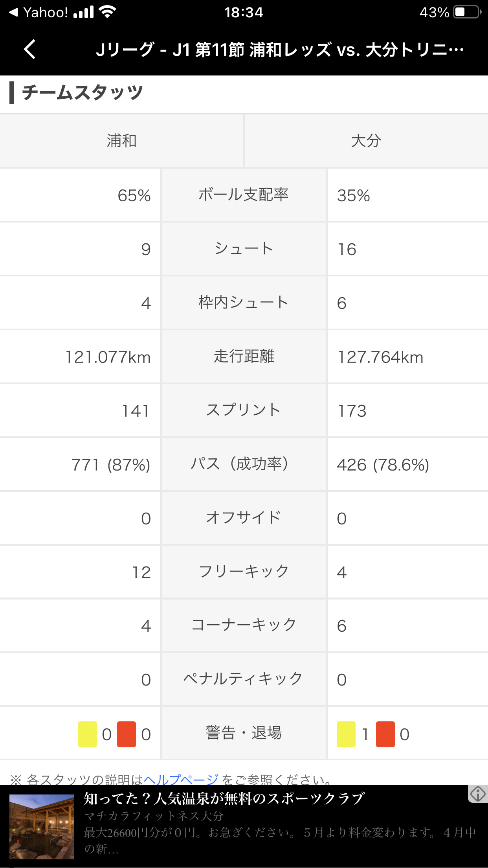Open the ヘルプページ link
Viewport: 488px width, 868px height.
[x=181, y=779]
